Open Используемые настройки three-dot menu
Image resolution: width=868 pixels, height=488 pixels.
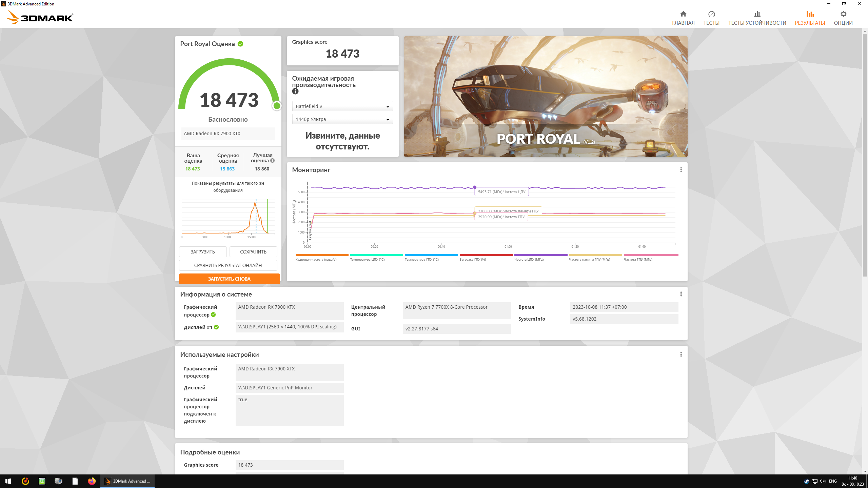coord(681,354)
